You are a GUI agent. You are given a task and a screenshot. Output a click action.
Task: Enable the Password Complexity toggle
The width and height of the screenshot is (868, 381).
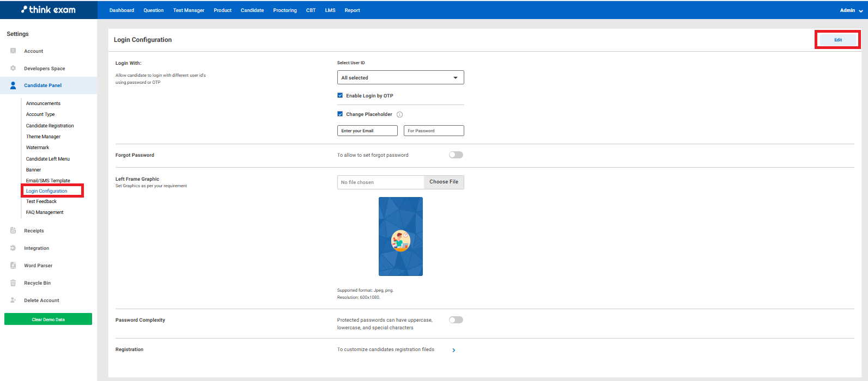[456, 320]
